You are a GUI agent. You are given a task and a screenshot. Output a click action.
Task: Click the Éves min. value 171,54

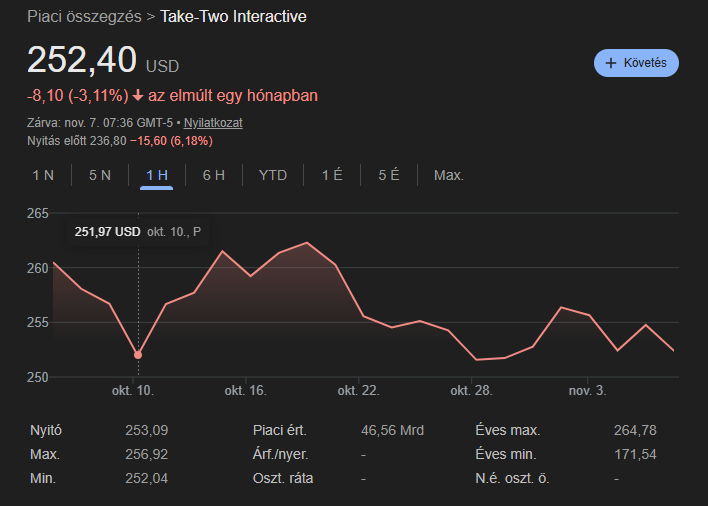[x=635, y=455]
